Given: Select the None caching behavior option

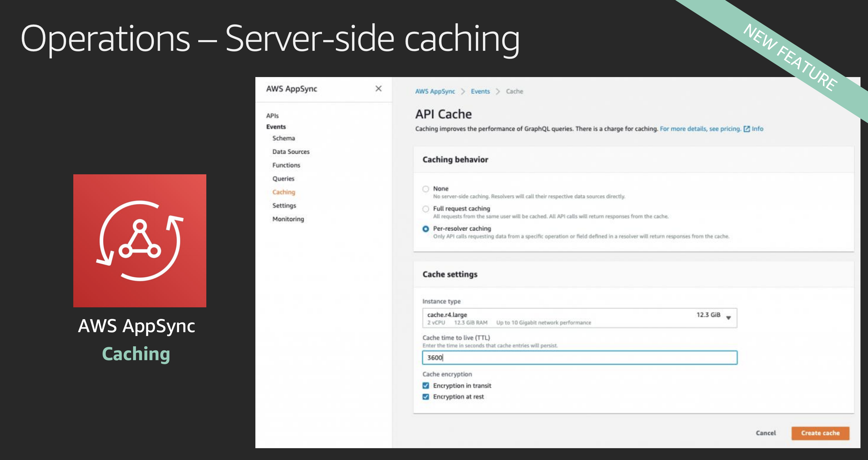Looking at the screenshot, I should pyautogui.click(x=426, y=189).
